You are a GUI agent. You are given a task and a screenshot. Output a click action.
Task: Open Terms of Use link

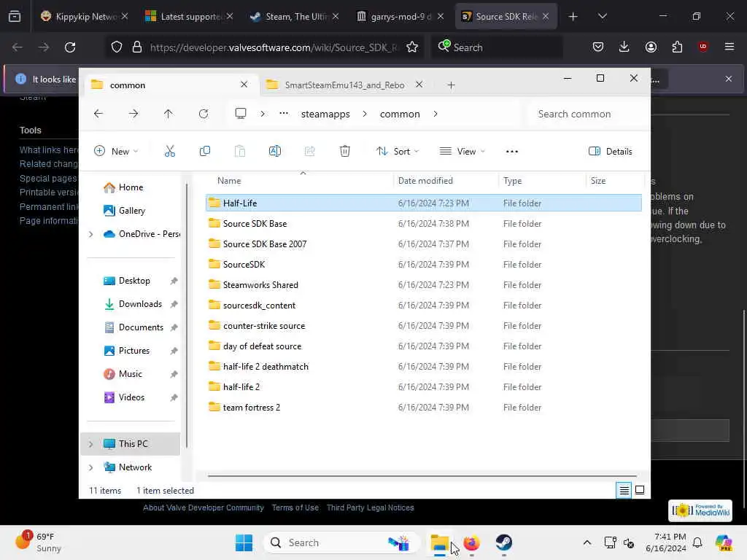(x=295, y=507)
